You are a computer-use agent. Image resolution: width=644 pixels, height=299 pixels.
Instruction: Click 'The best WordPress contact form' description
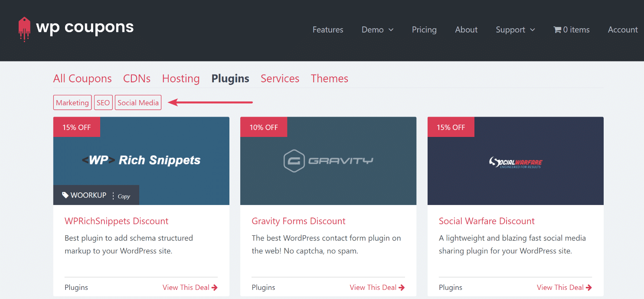click(x=326, y=244)
